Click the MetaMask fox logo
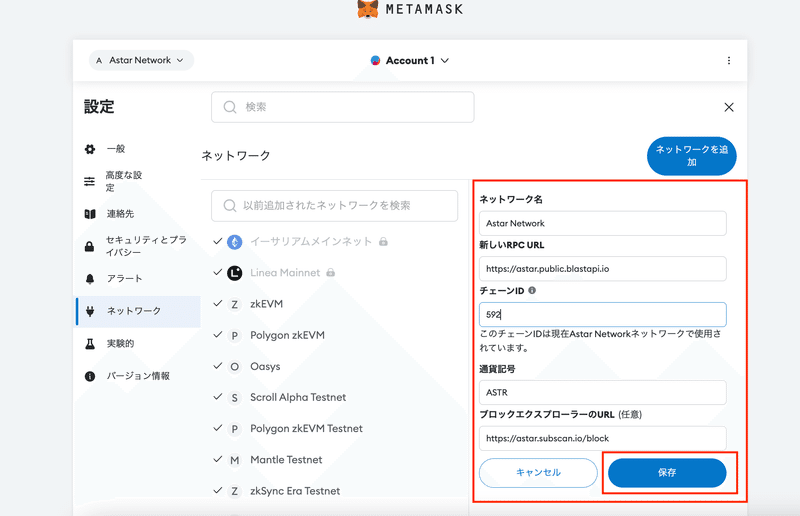Viewport: 800px width, 516px height. (x=368, y=9)
